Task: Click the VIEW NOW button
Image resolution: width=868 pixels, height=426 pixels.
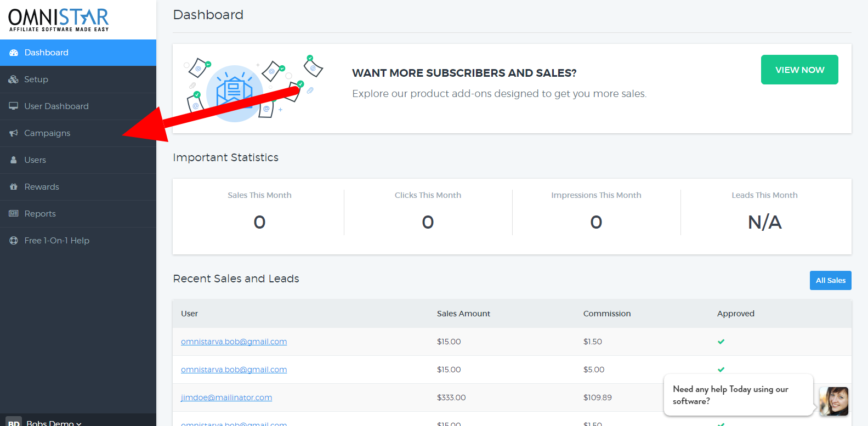Action: click(x=799, y=70)
